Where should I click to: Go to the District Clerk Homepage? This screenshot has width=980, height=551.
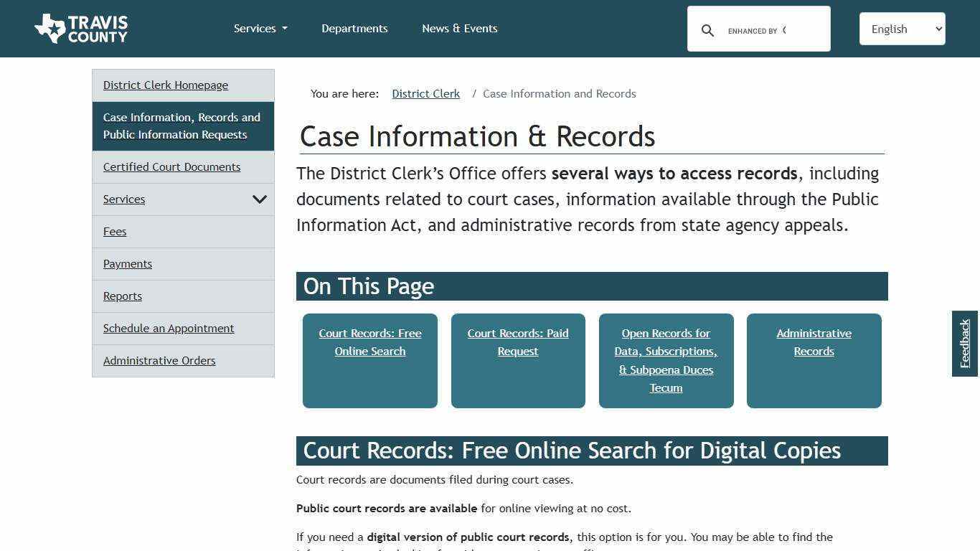click(x=166, y=85)
